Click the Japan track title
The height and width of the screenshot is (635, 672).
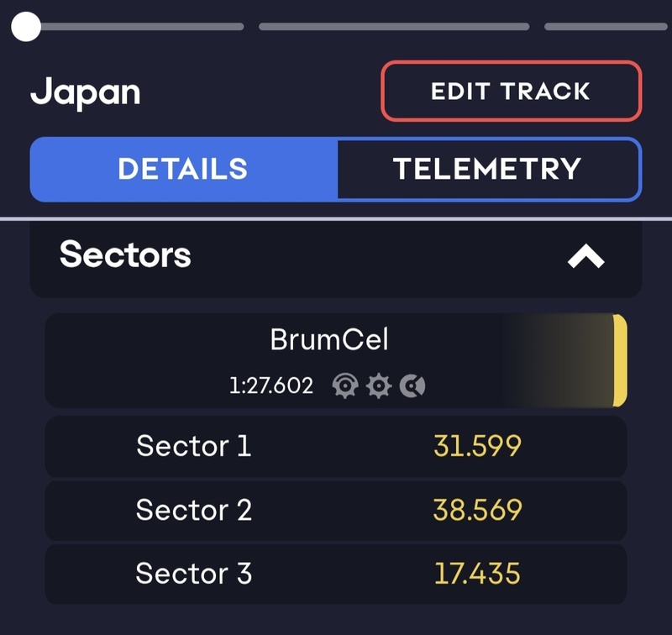86,92
